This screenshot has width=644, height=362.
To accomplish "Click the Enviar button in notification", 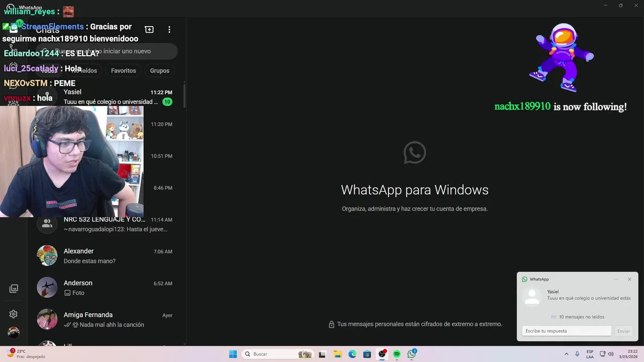I will point(623,331).
